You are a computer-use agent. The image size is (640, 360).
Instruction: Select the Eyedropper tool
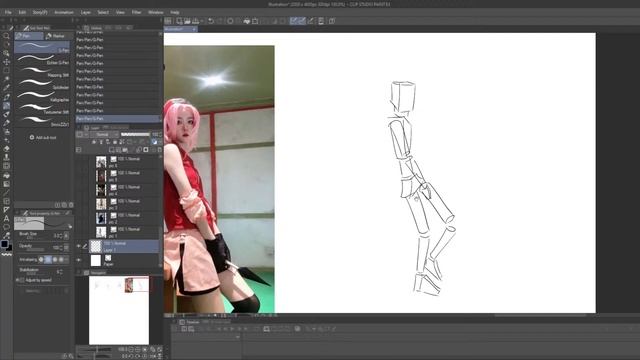6,88
